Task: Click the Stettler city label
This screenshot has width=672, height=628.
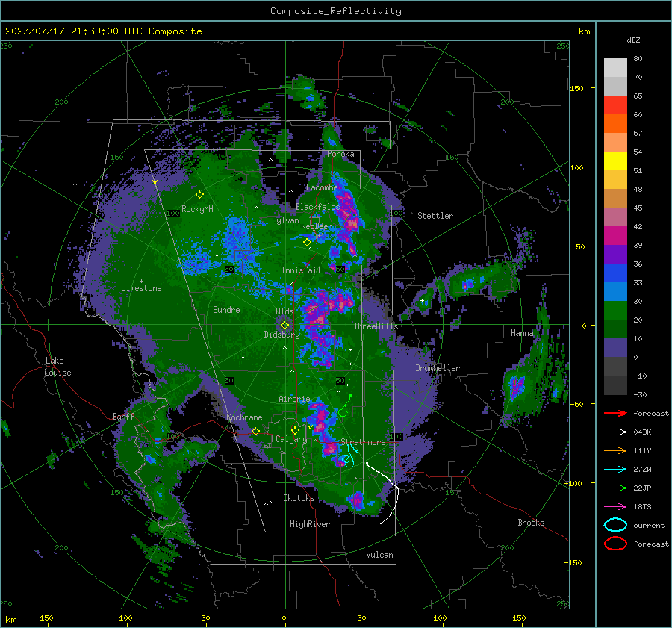Action: tap(435, 216)
